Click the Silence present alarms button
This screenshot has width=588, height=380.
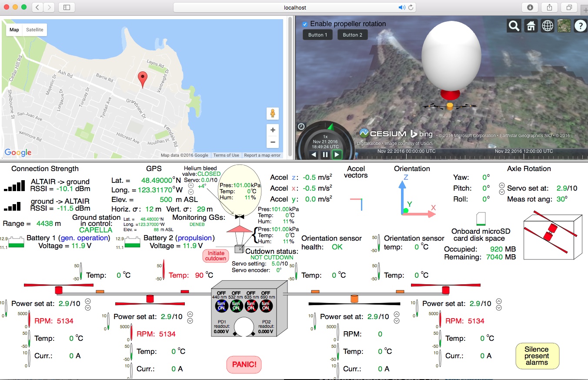click(537, 356)
